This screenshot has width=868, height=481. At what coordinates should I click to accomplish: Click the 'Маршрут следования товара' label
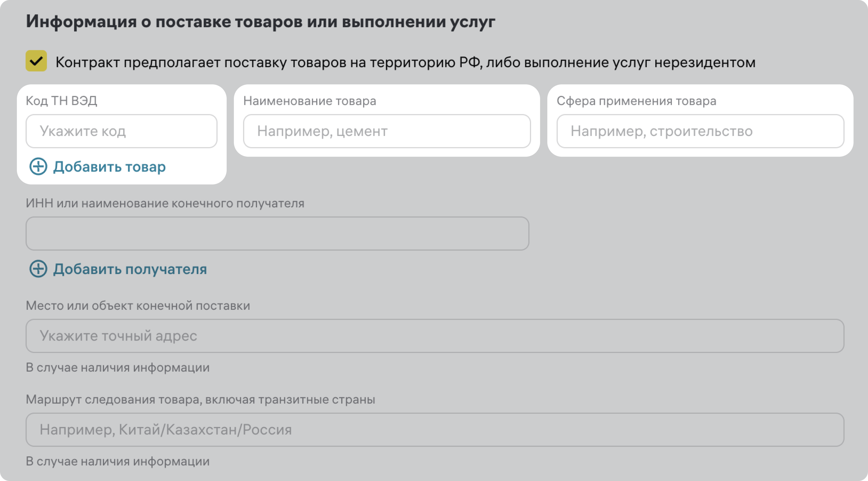(x=200, y=400)
